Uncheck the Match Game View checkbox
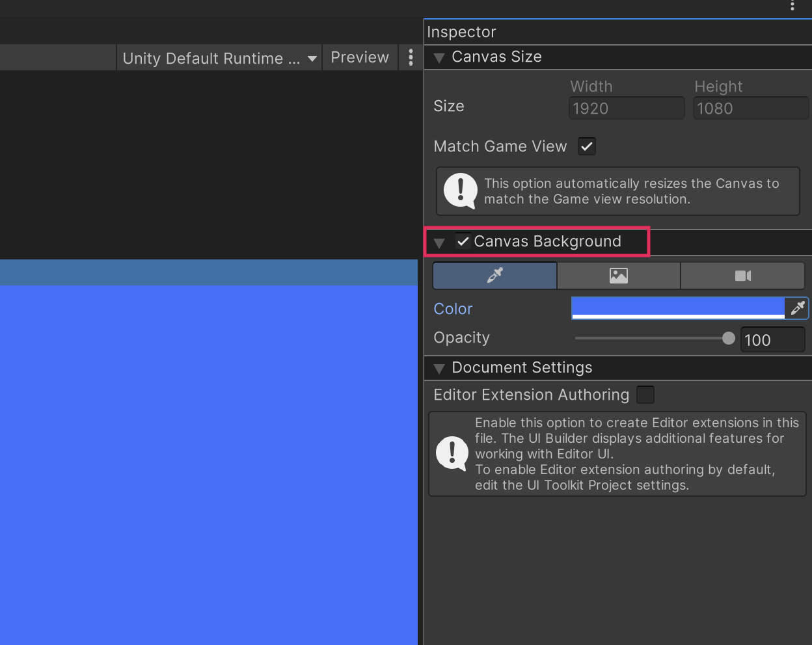Screen dimensions: 812x645 587,146
